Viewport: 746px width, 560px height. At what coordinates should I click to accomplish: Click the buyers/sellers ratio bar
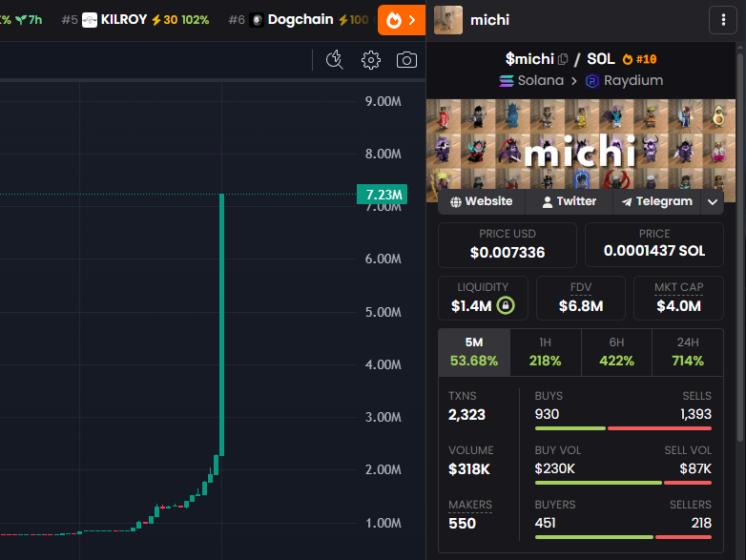[x=623, y=537]
